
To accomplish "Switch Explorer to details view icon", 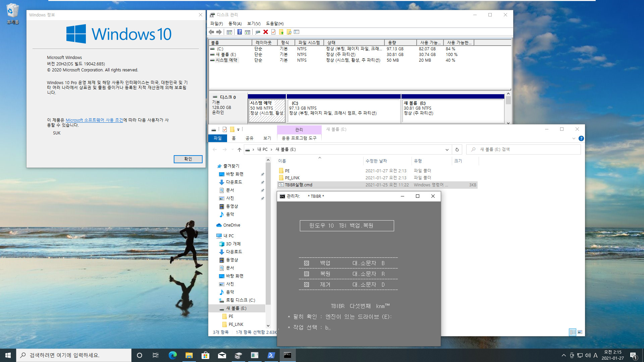I will (573, 332).
